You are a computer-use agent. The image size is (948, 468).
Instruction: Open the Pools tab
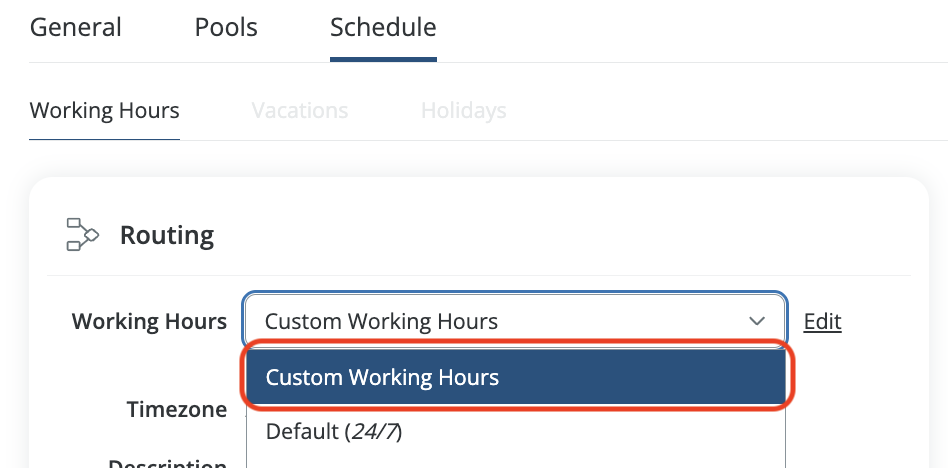[x=226, y=27]
